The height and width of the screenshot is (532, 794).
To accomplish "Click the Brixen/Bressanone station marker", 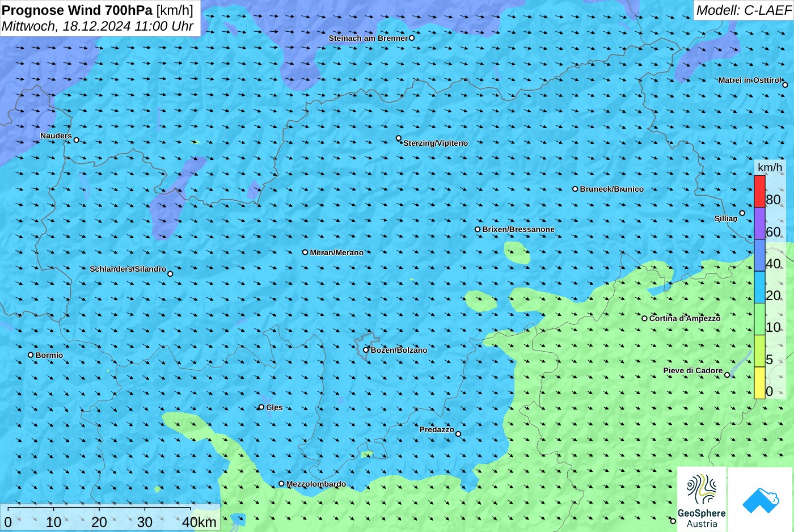I will 478,229.
